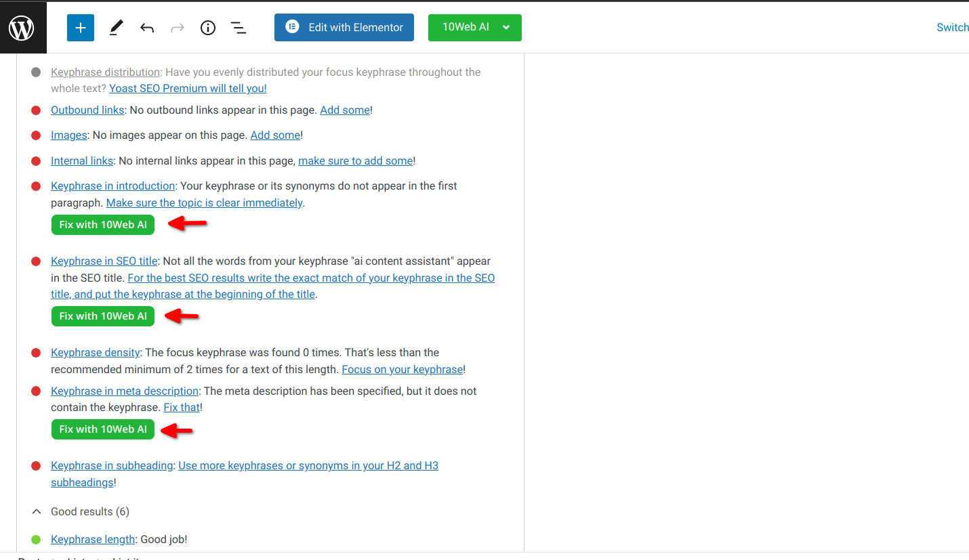
Task: Select the pencil Tools icon
Action: click(116, 28)
